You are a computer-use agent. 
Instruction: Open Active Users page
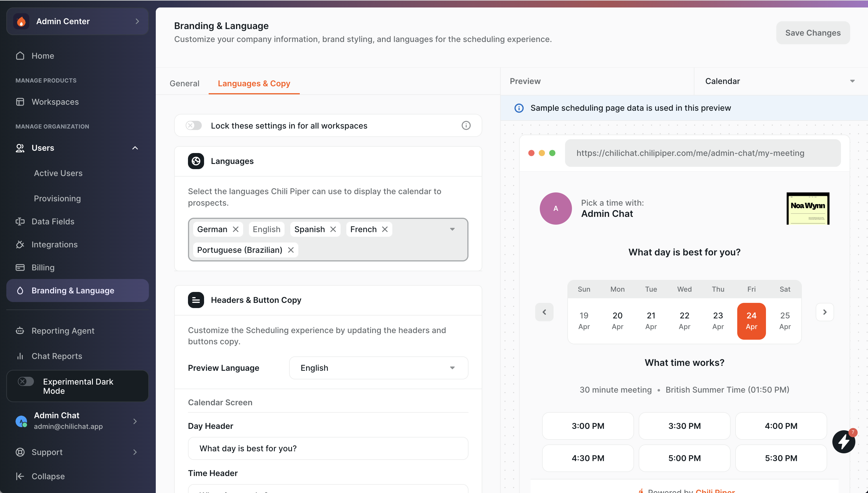(x=58, y=173)
